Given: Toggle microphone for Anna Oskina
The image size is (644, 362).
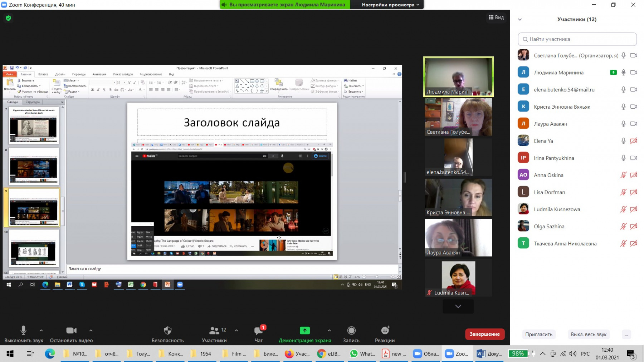Looking at the screenshot, I should point(623,175).
